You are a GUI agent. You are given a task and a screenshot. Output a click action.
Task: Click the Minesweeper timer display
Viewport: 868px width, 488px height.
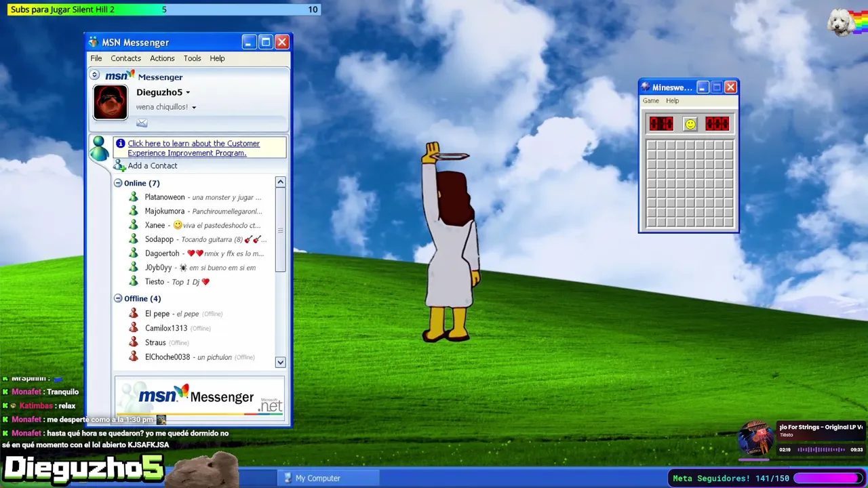[x=717, y=123]
